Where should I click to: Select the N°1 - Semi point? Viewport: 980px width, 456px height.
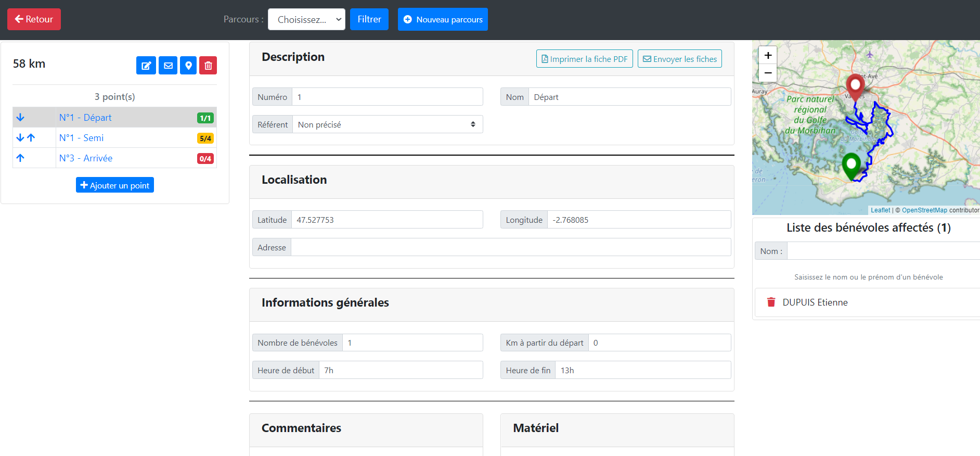[82, 138]
